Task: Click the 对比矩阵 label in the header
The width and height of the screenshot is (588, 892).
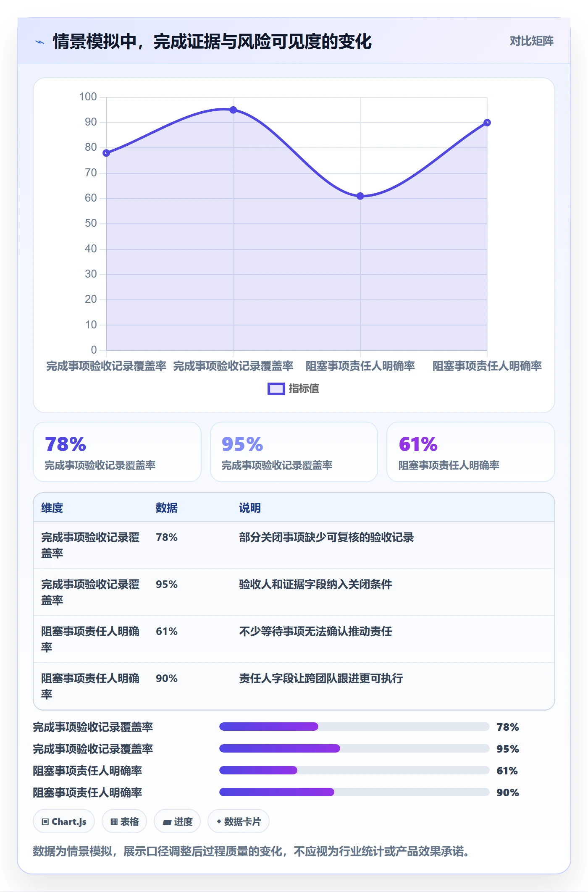Action: pos(531,41)
